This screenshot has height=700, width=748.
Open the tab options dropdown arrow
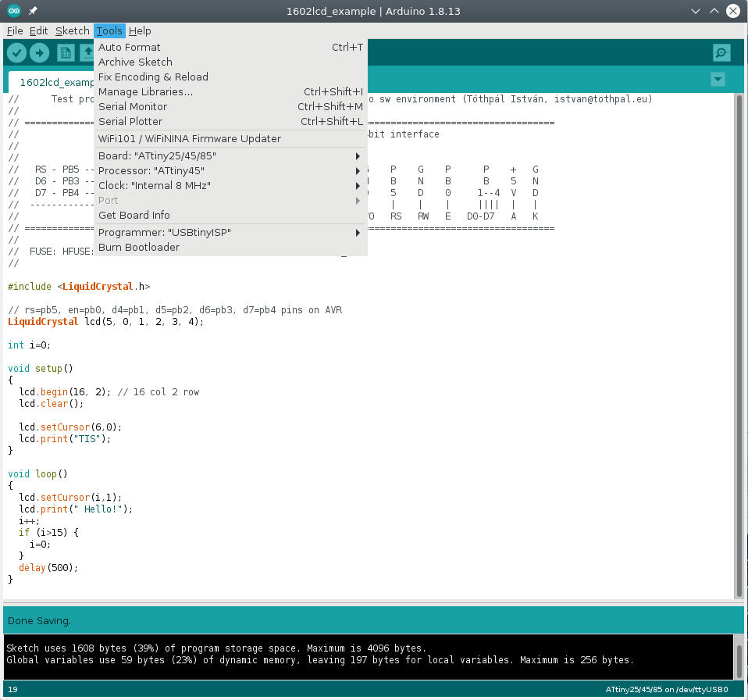(x=718, y=79)
